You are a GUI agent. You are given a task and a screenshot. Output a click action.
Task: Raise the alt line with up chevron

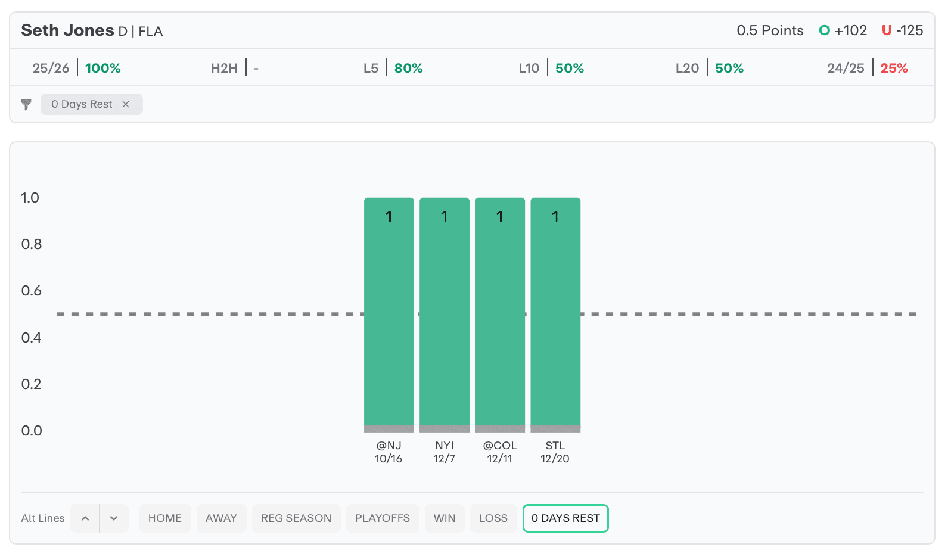tap(85, 518)
